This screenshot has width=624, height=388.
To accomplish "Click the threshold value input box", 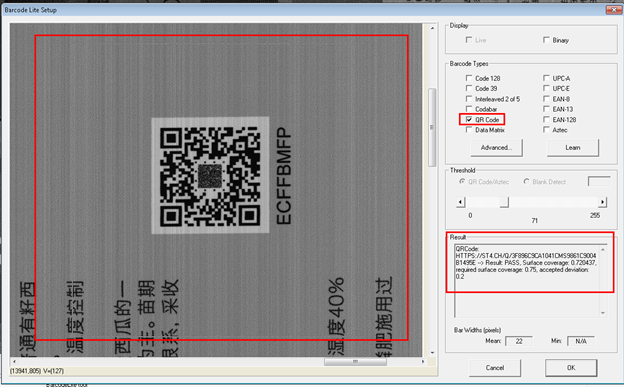I will point(599,181).
